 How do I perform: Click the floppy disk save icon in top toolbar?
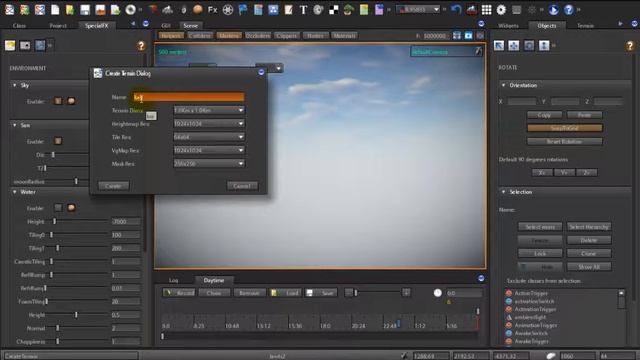tap(85, 9)
